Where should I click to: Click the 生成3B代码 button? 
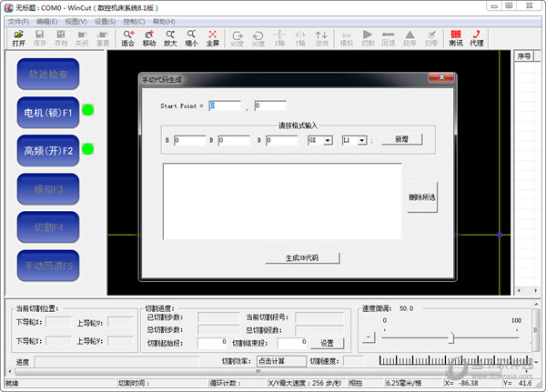[302, 258]
